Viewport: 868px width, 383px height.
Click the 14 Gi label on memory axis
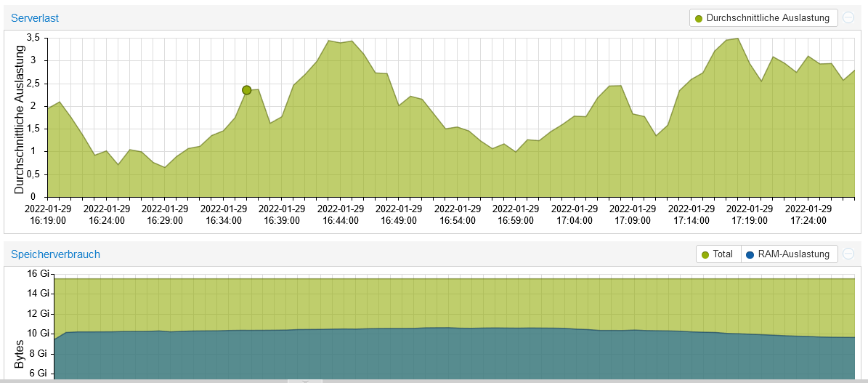click(x=37, y=293)
